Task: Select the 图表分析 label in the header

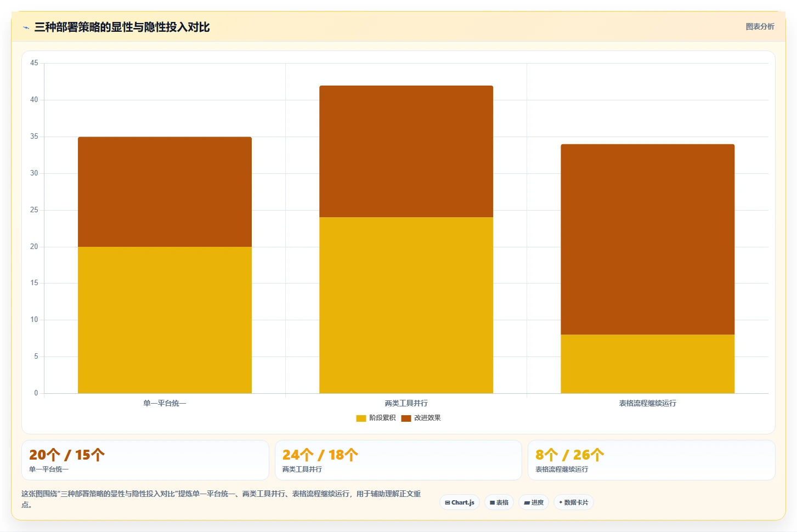Action: (760, 26)
